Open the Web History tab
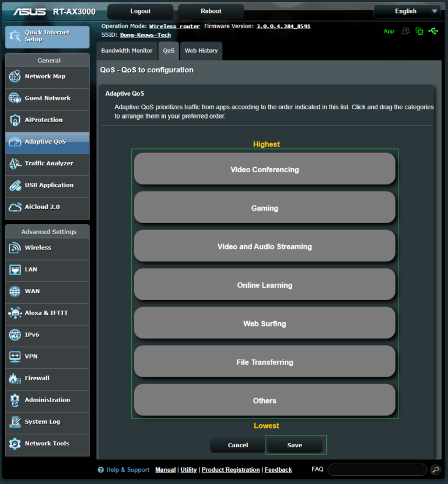This screenshot has height=484, width=448. [x=201, y=51]
